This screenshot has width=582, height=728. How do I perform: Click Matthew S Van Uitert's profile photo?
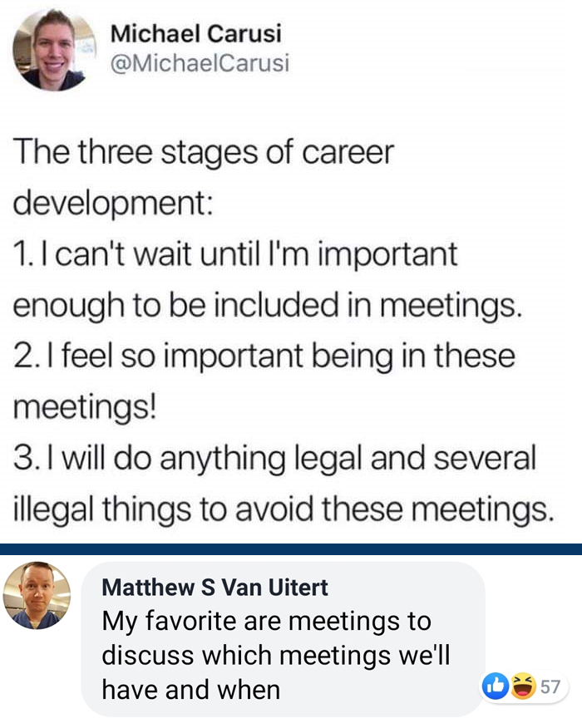click(x=37, y=595)
